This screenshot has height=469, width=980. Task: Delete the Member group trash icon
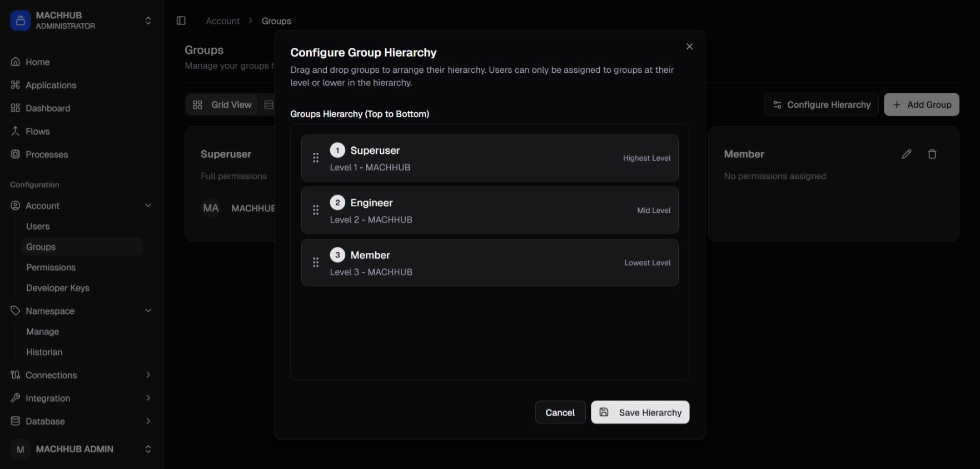click(x=932, y=154)
